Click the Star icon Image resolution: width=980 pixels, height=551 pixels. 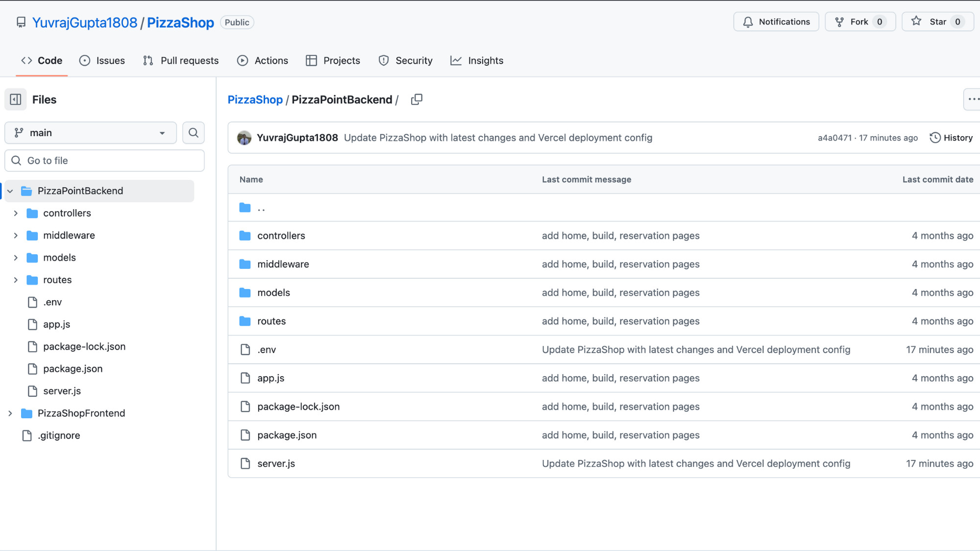pos(916,22)
